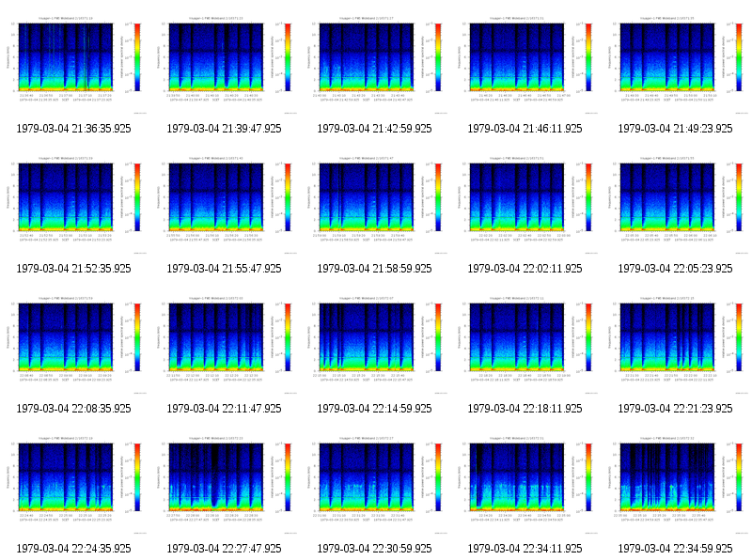
Task: Click the caption 1979-03-04 21:52:35.925
Action: pyautogui.click(x=73, y=269)
